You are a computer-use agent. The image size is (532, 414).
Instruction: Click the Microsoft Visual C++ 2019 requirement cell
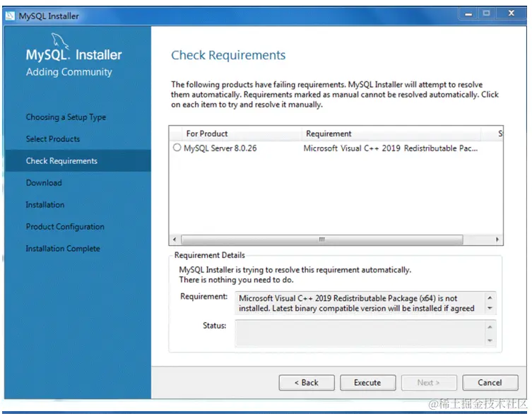pyautogui.click(x=391, y=148)
